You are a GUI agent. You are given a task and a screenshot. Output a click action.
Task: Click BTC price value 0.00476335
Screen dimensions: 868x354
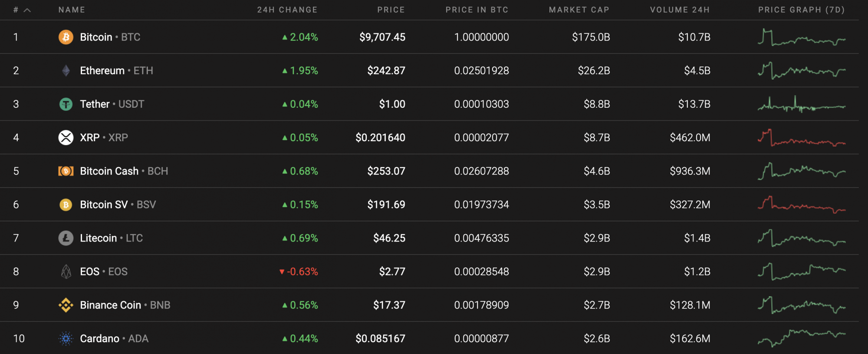tap(481, 238)
